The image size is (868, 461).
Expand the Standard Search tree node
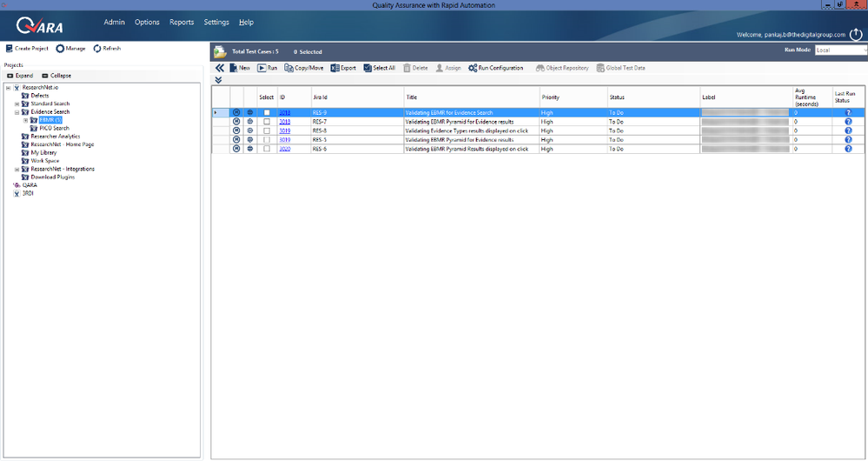[x=17, y=104]
